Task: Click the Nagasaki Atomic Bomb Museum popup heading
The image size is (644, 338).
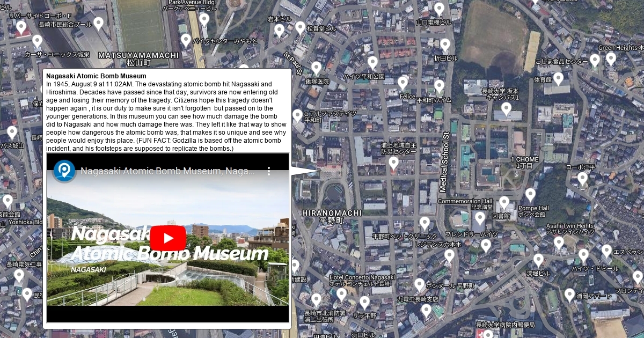Action: pos(96,76)
